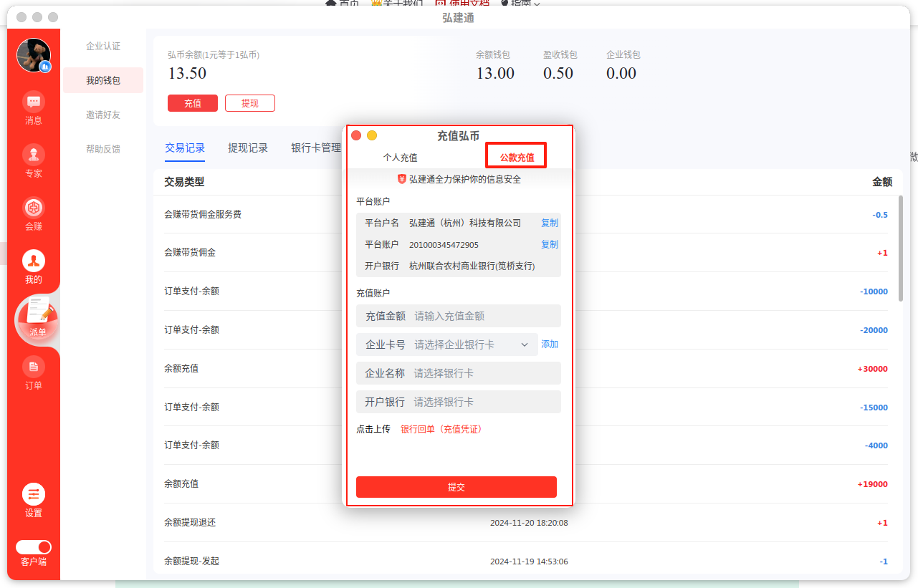Switch to the 公款充值 tab
Viewport: 918px width, 588px height.
[x=517, y=158]
